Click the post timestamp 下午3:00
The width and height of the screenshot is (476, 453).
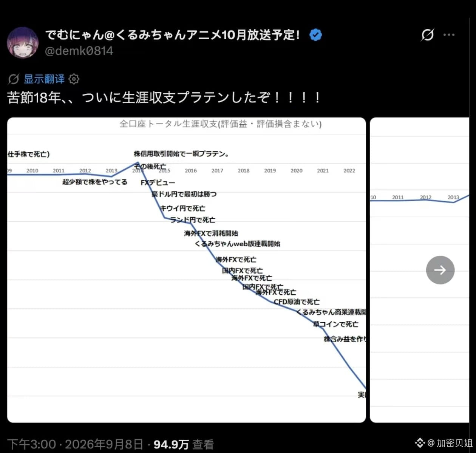point(31,444)
